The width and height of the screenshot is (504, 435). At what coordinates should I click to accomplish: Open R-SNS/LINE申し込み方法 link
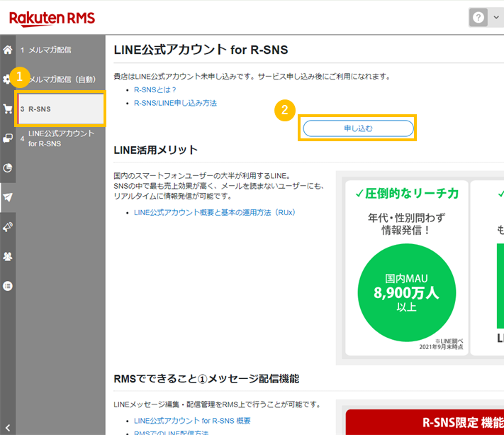pos(175,103)
